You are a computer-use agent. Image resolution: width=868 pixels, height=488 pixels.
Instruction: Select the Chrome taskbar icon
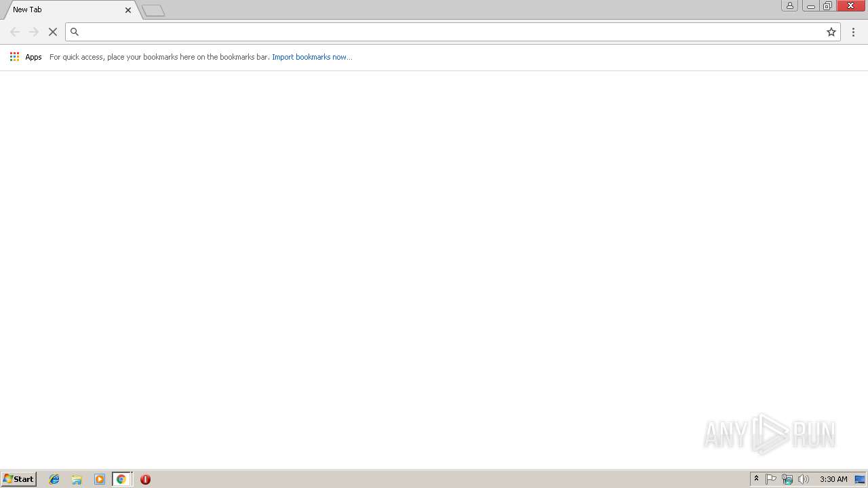121,479
